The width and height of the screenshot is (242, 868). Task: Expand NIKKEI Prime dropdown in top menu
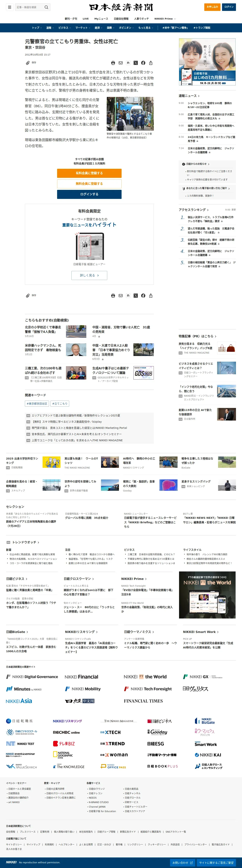click(x=165, y=19)
